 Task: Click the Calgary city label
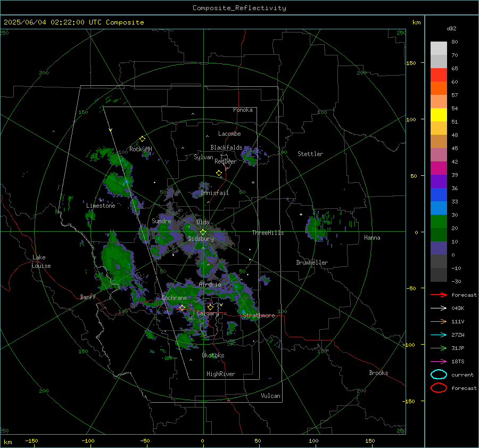(208, 313)
